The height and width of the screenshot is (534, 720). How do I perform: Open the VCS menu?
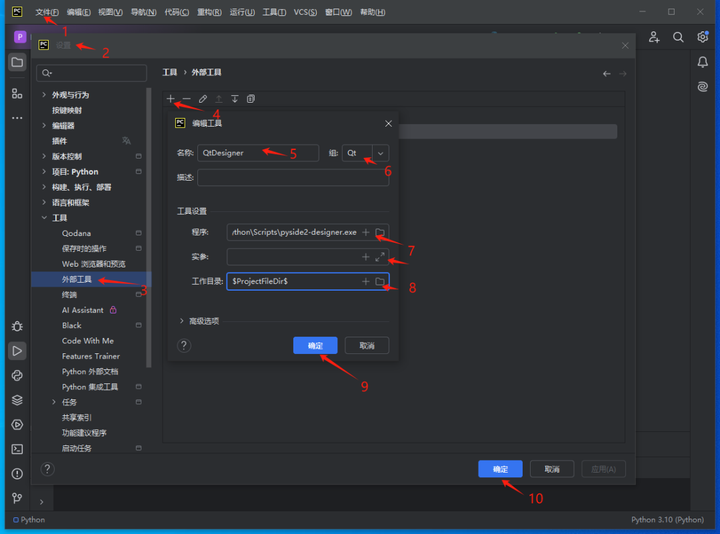305,12
